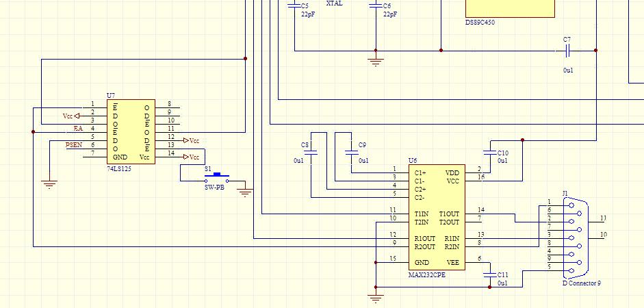Select capacitor C6 22pF symbol
The width and height of the screenshot is (644, 308).
376,5
